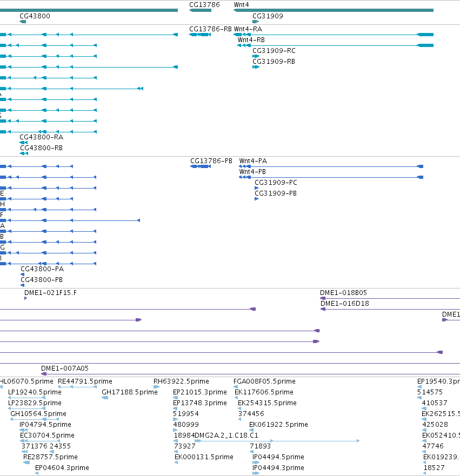The height and width of the screenshot is (476, 460).
Task: Select the 519954 feature label
Action: (x=186, y=414)
